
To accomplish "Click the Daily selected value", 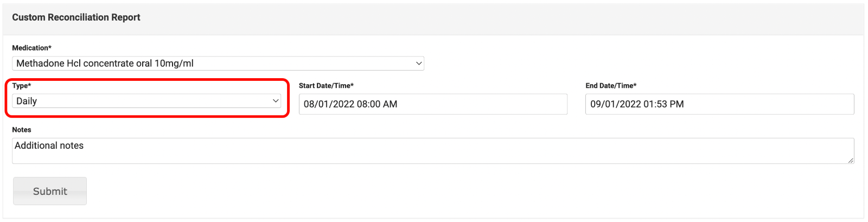I will coord(27,101).
